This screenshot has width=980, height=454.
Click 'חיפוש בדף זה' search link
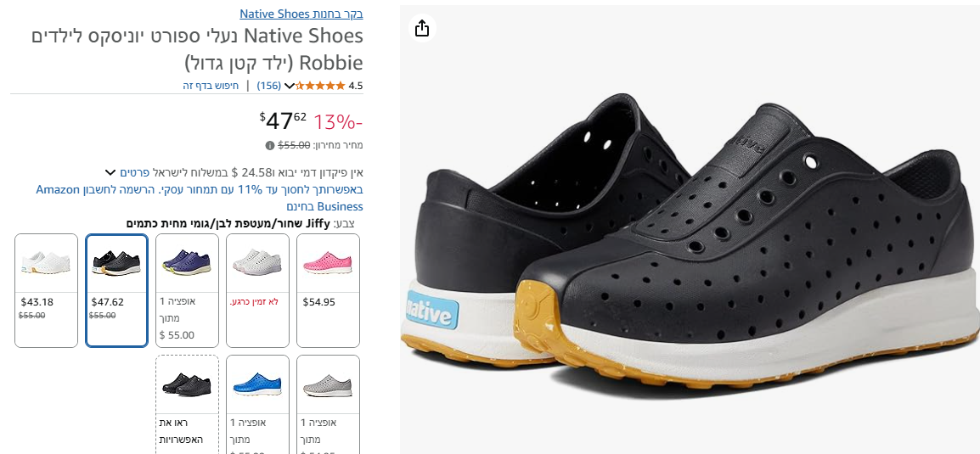pyautogui.click(x=211, y=86)
